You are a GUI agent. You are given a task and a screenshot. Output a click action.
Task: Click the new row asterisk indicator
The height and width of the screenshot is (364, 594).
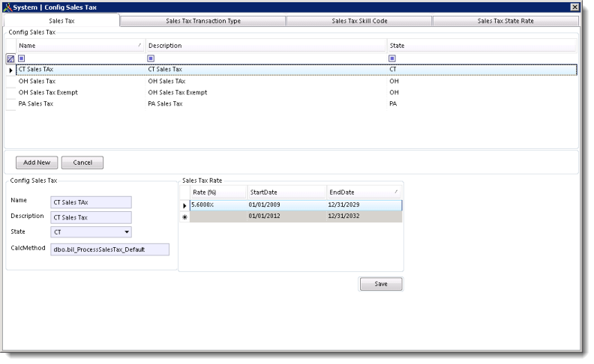point(184,216)
